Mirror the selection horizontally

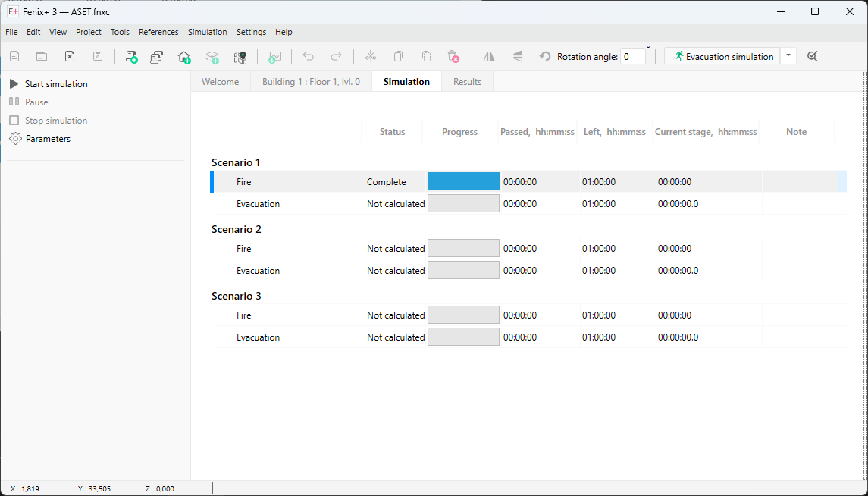click(488, 55)
